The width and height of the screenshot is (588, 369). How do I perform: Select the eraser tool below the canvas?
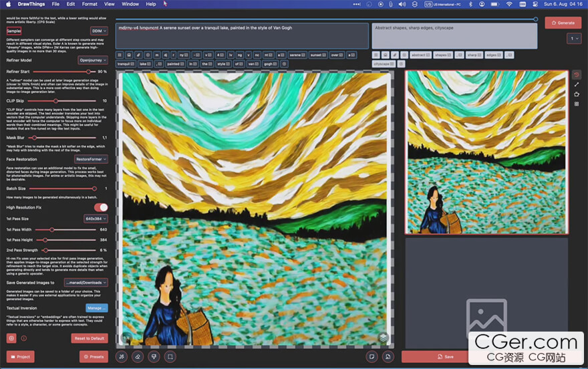[138, 356]
